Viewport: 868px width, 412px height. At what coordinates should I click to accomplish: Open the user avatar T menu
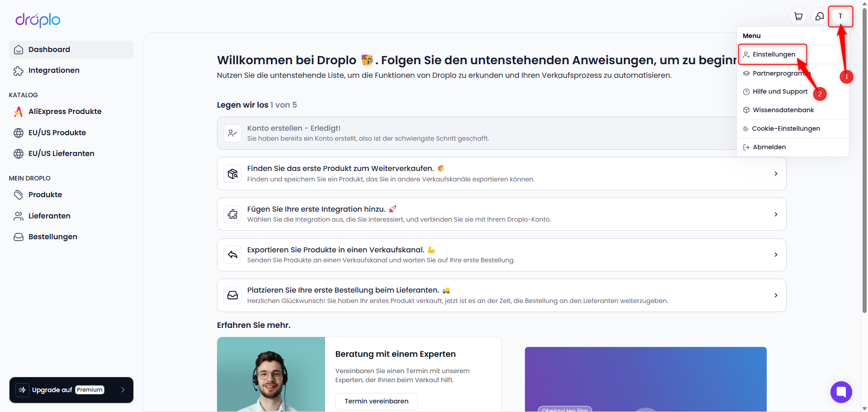tap(840, 16)
